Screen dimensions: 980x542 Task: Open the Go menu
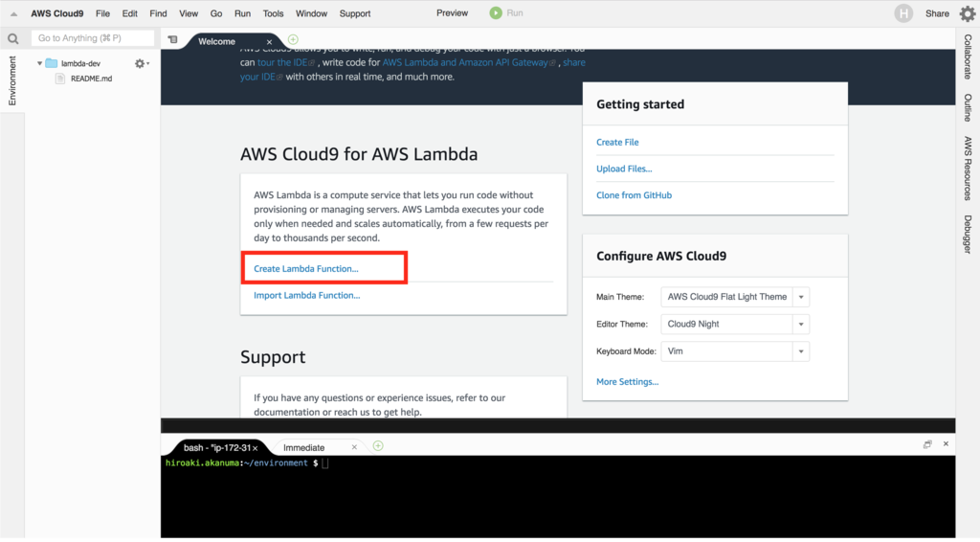216,13
